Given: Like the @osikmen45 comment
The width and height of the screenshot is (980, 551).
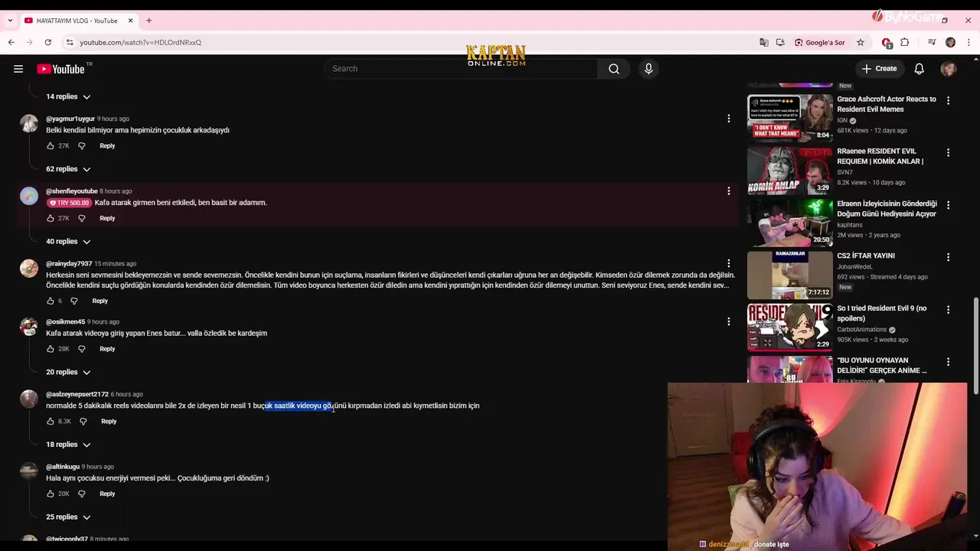Looking at the screenshot, I should pos(51,349).
